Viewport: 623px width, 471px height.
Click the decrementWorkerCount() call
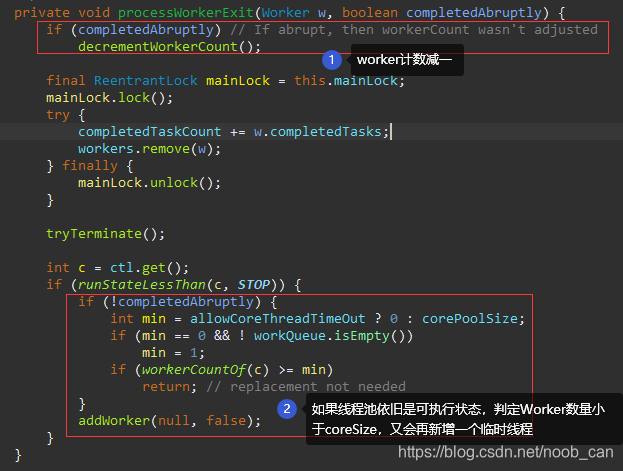click(x=170, y=47)
